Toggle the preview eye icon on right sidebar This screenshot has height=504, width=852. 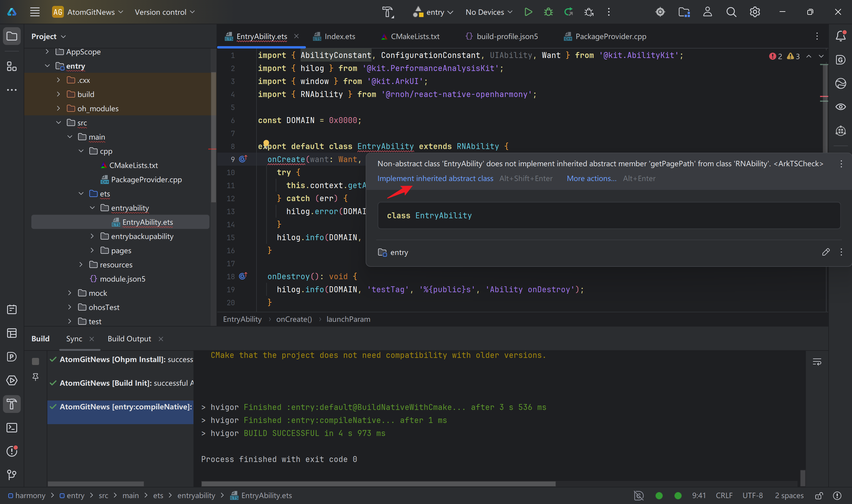click(840, 107)
